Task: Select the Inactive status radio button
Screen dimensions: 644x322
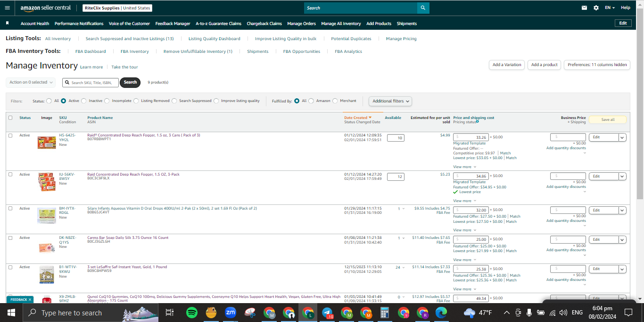Action: click(x=84, y=101)
